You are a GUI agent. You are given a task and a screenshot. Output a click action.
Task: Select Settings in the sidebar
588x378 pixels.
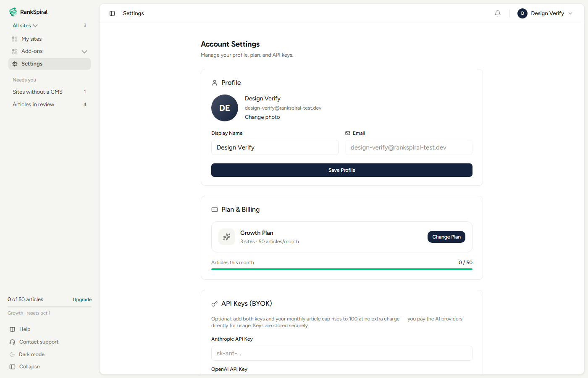point(50,64)
